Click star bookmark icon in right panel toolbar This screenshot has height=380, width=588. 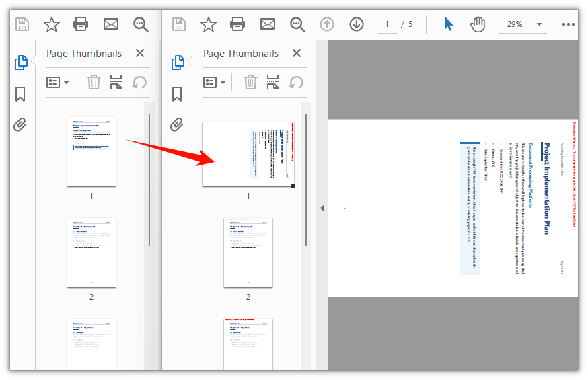click(209, 24)
